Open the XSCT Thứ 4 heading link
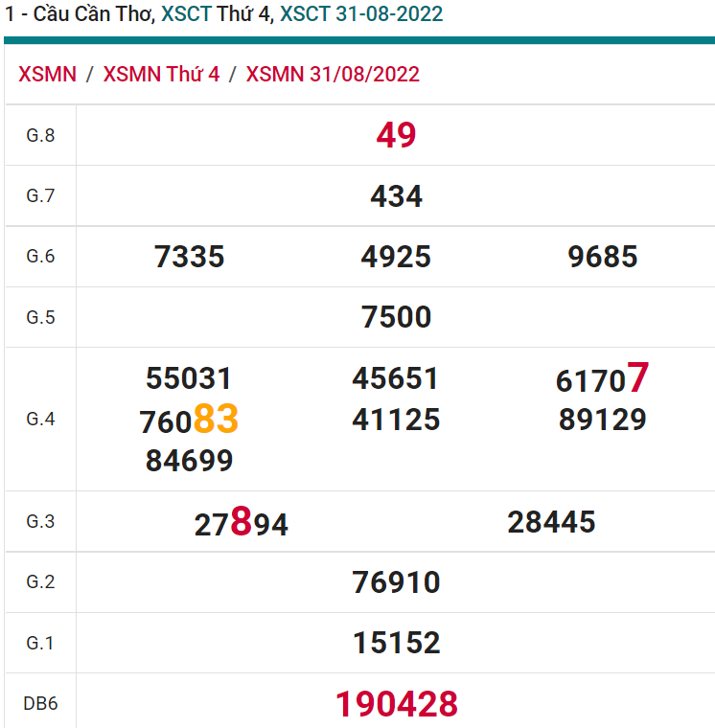Screen dimensions: 715x728 point(216,14)
